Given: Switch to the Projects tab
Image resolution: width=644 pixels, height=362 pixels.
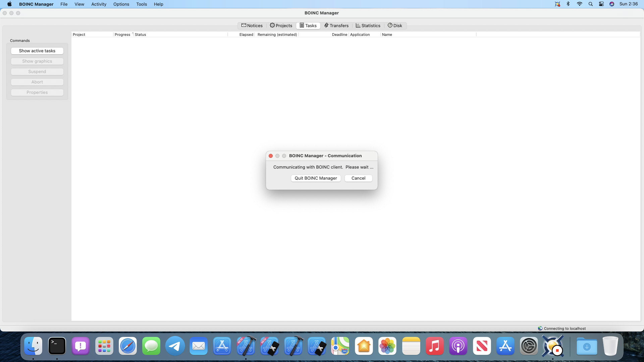Looking at the screenshot, I should pyautogui.click(x=281, y=25).
